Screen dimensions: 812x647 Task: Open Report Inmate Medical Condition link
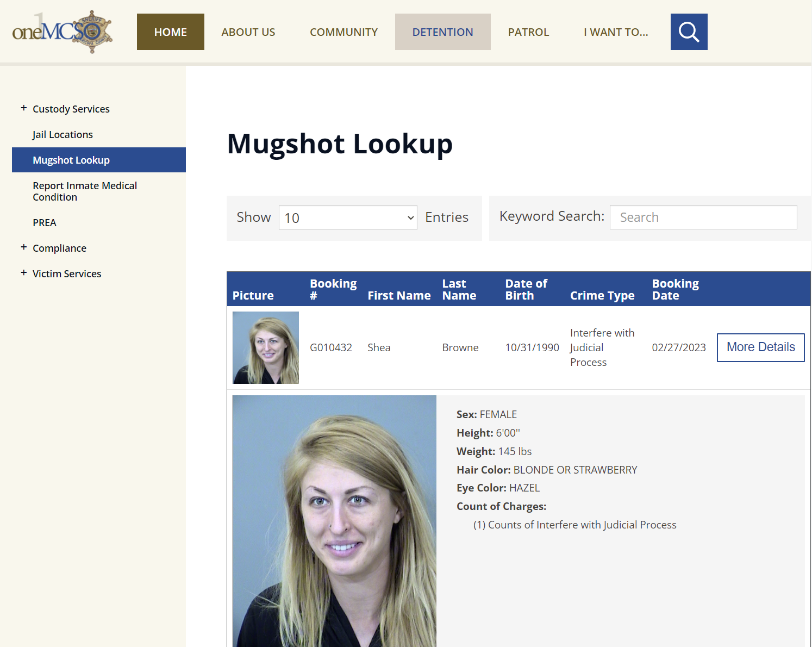(x=85, y=191)
